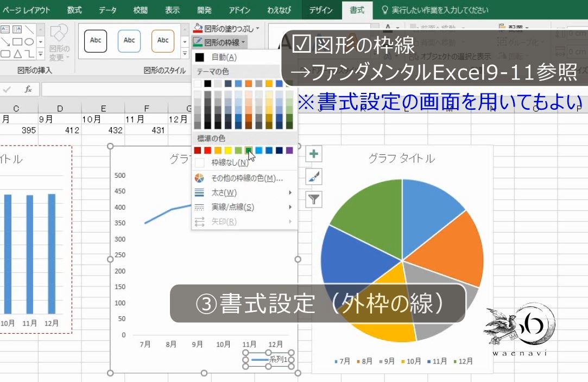Image resolution: width=588 pixels, height=382 pixels.
Task: Apply the blue outline Abc shape style
Action: click(129, 41)
